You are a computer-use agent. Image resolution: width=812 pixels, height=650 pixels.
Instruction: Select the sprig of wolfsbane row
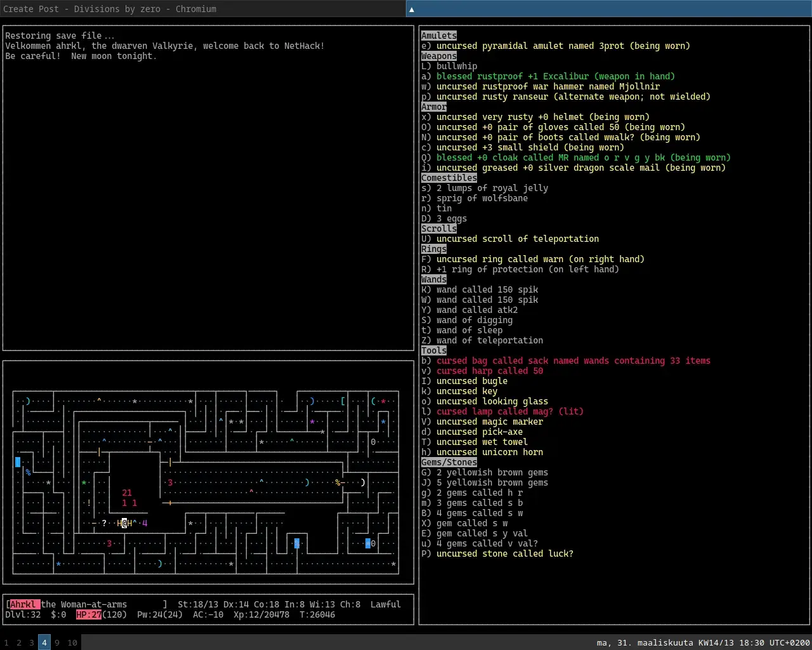[x=475, y=198]
